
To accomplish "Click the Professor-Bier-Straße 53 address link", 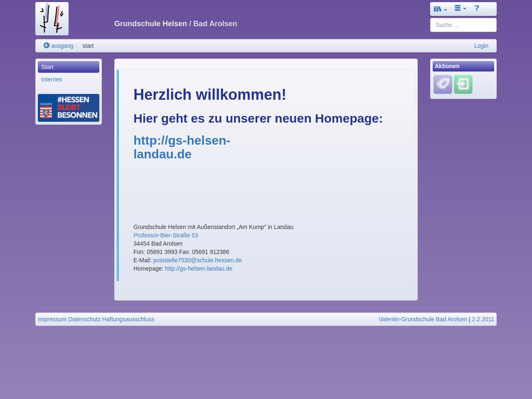I will (x=165, y=235).
